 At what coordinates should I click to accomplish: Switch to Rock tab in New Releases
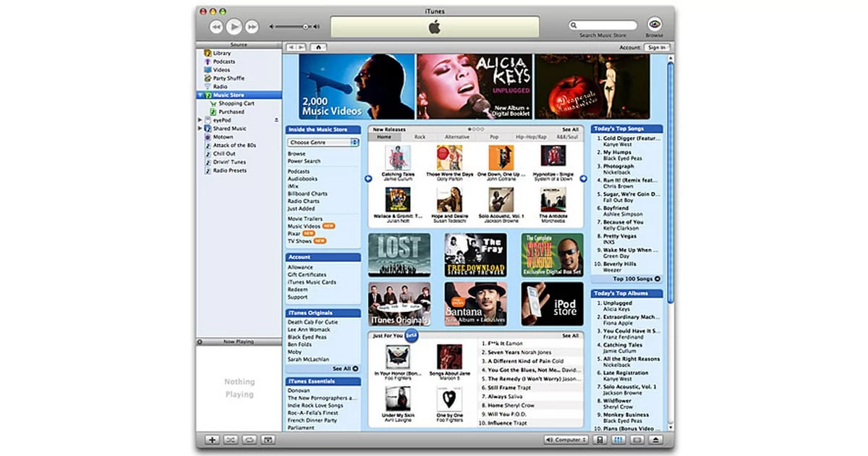pos(420,137)
